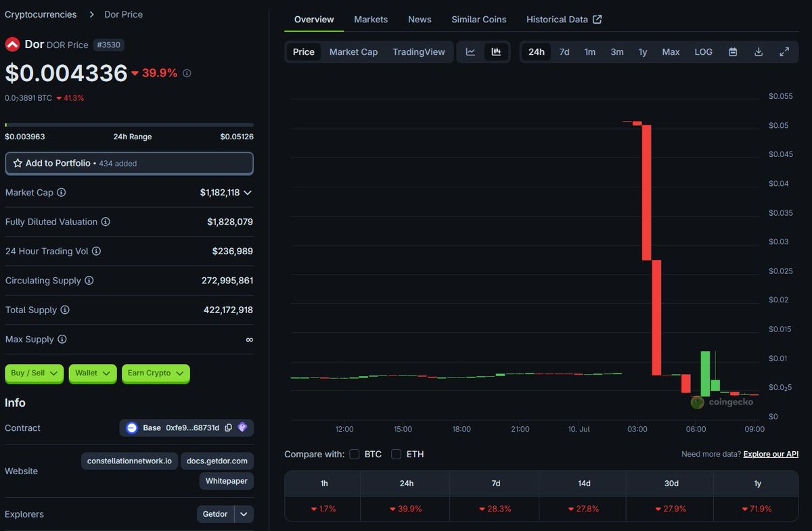Click green candle near 06:00

[x=705, y=373]
